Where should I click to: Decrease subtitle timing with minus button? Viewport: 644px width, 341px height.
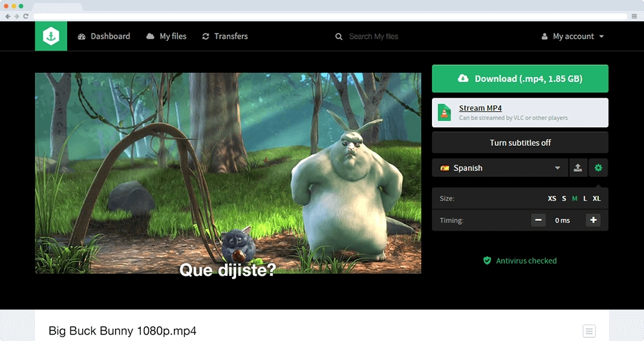tap(538, 220)
